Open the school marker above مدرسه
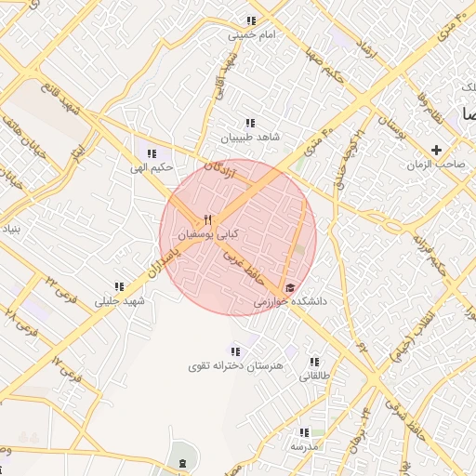The image size is (476, 476). pos(304,432)
